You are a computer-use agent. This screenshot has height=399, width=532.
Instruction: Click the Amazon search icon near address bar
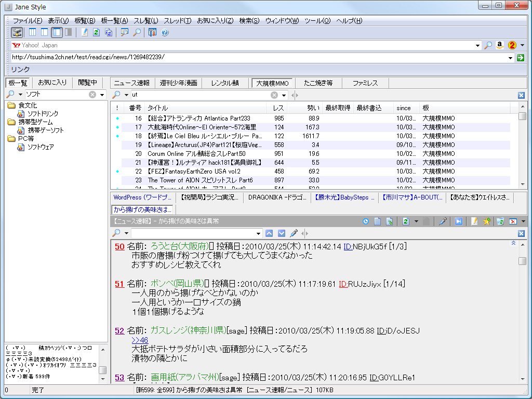499,45
